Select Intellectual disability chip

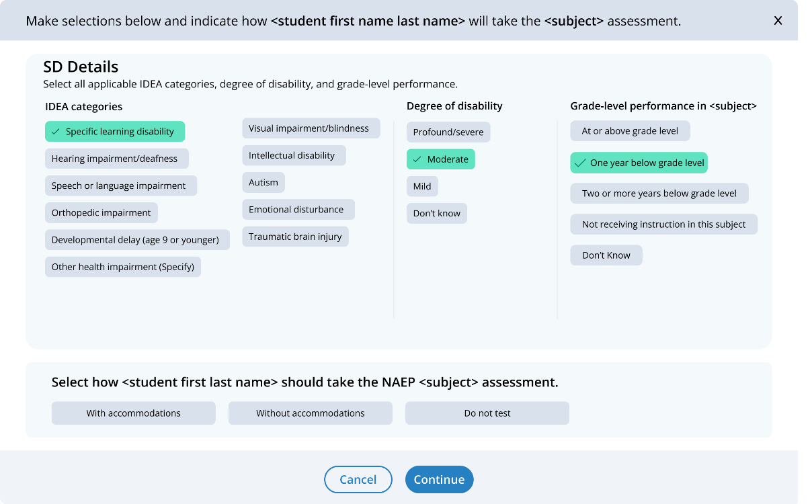pos(294,155)
